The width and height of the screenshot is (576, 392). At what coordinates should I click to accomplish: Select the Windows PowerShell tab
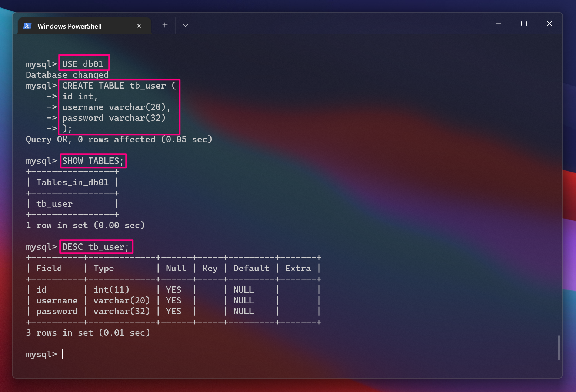(x=70, y=26)
